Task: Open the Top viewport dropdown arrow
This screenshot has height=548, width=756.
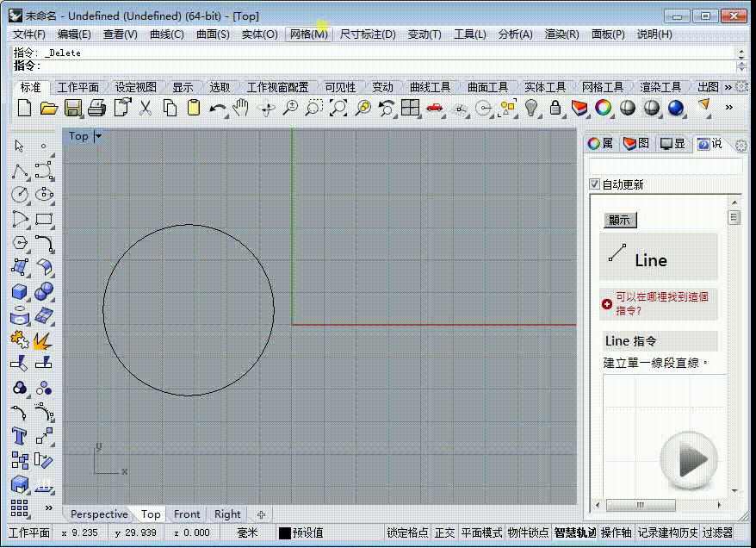Action: 98,136
